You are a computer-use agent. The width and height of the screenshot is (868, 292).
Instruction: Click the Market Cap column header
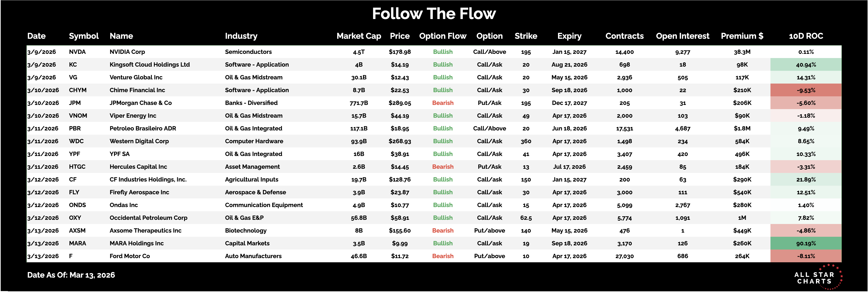pos(359,36)
